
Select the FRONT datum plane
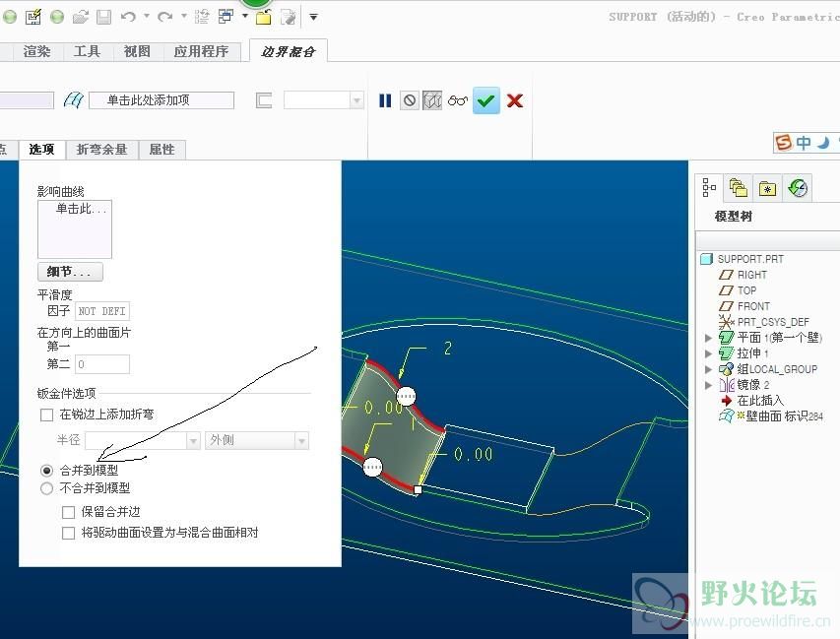744,306
